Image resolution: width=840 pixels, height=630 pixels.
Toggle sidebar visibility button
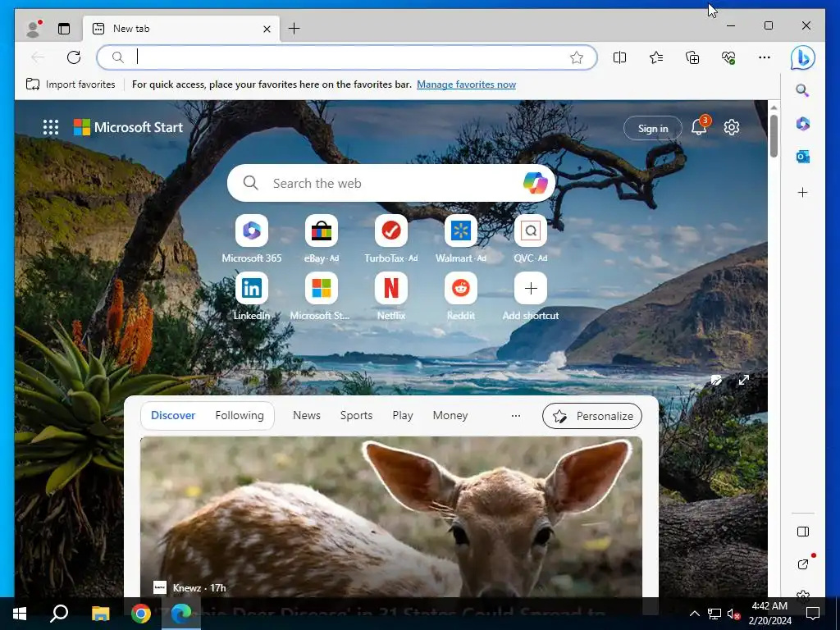coord(802,532)
